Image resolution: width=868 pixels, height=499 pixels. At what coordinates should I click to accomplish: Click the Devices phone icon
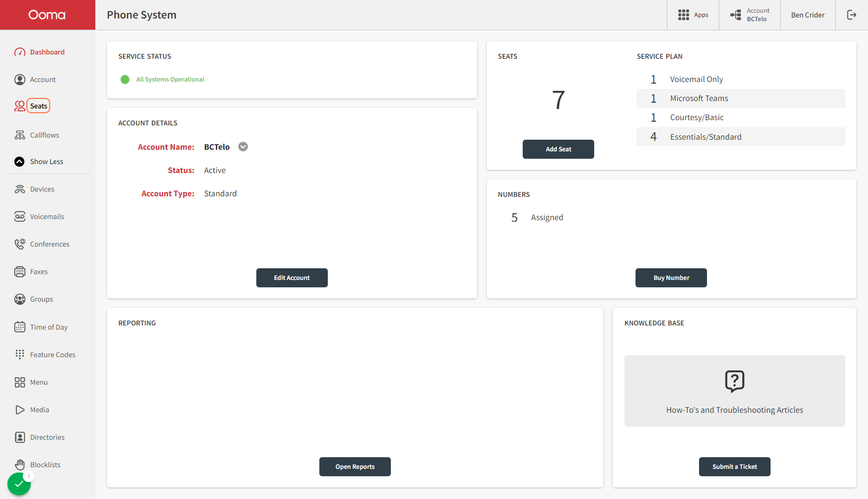[x=20, y=189]
